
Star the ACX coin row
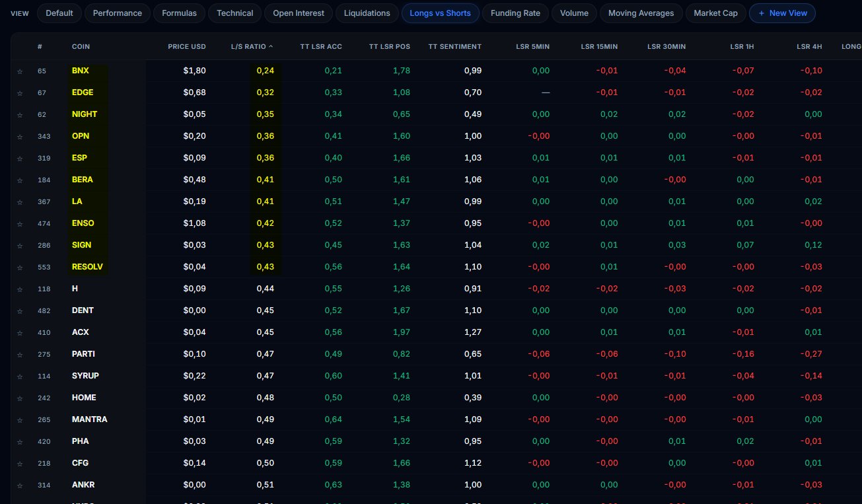coord(20,333)
